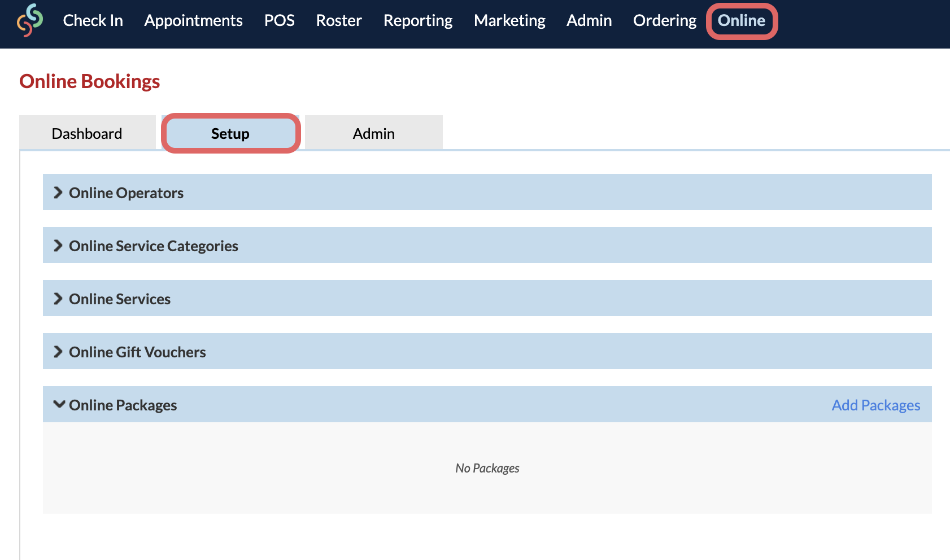The height and width of the screenshot is (560, 950).
Task: Go to the Ordering section
Action: tap(665, 21)
